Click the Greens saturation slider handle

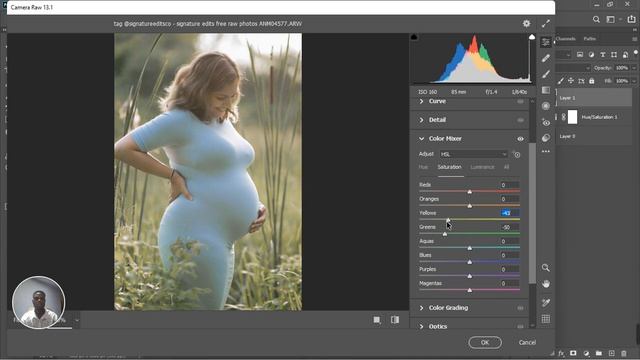444,234
